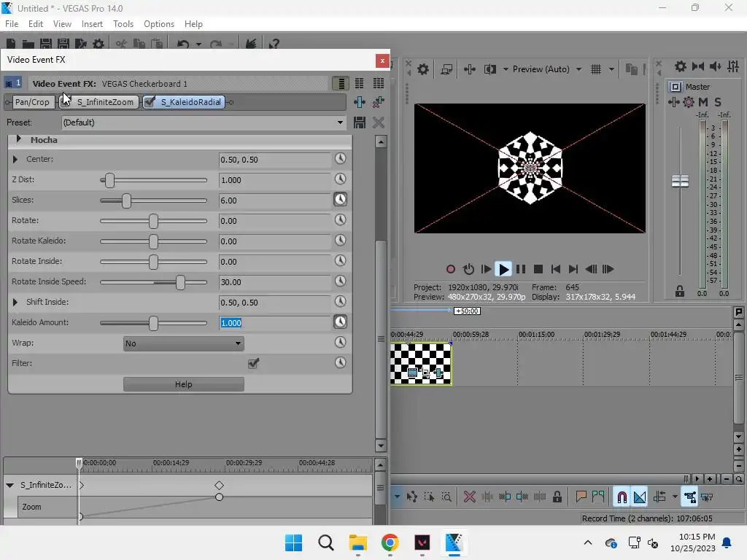Open the Overlays dropdown arrow

click(612, 69)
